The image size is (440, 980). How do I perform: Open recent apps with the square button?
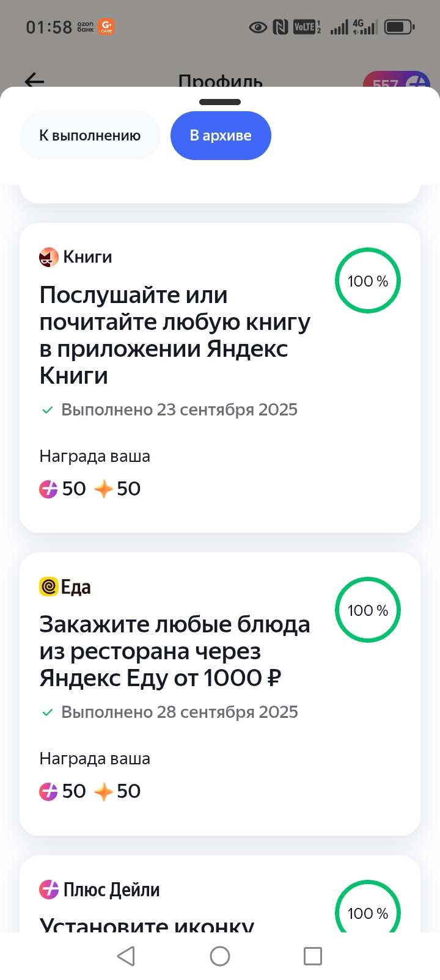313,956
